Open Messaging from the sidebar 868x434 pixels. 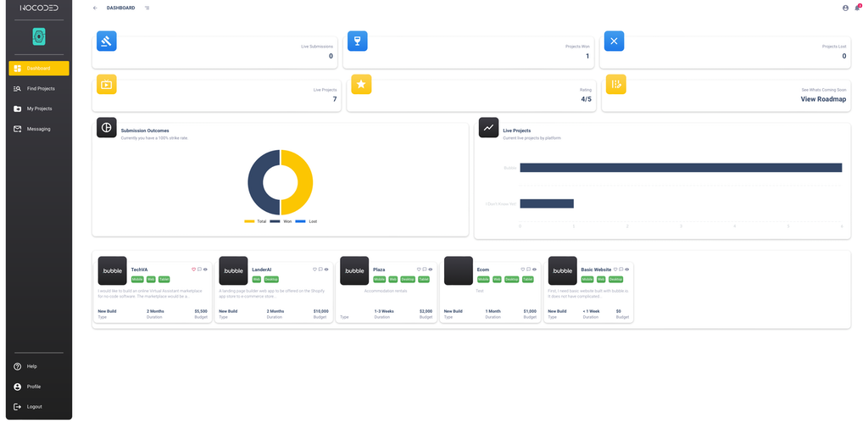pyautogui.click(x=39, y=129)
